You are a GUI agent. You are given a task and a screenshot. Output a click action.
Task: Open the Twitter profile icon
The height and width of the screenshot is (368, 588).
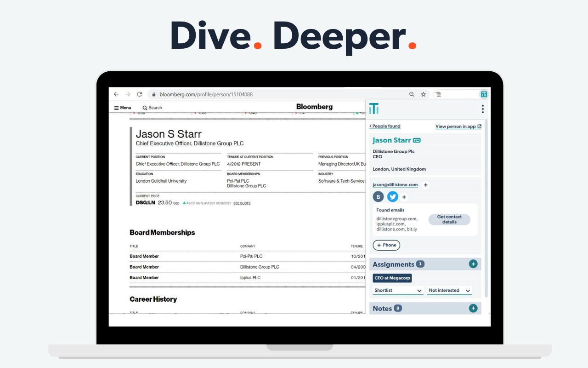392,197
